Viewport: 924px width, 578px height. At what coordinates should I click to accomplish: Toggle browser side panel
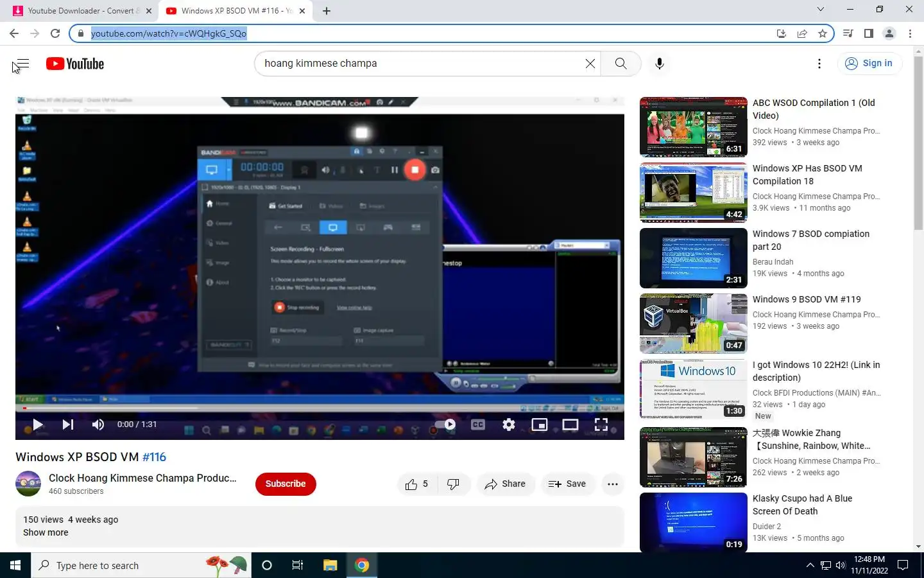point(869,33)
